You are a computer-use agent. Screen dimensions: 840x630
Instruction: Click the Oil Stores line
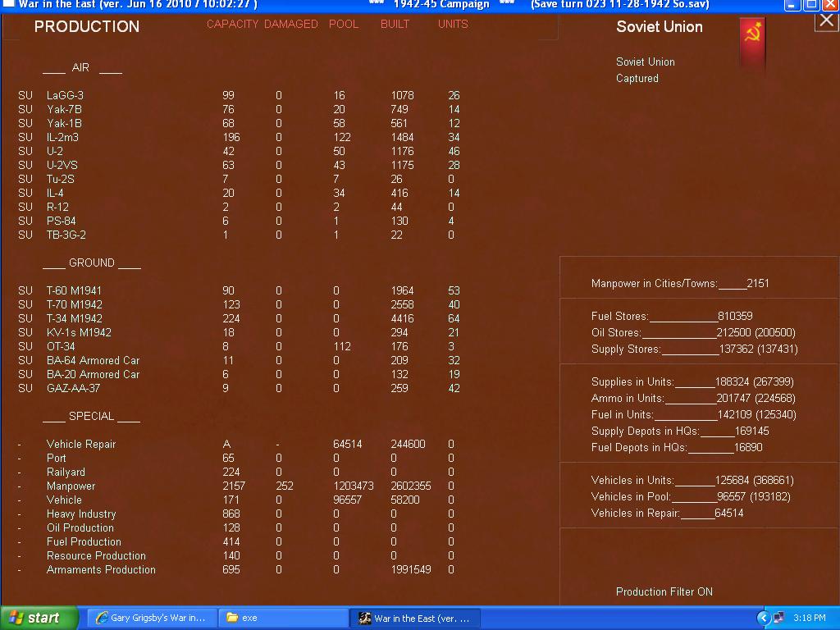693,333
